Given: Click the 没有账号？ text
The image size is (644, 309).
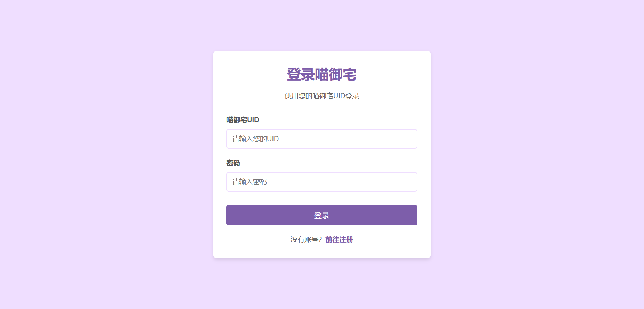Looking at the screenshot, I should pyautogui.click(x=306, y=240).
